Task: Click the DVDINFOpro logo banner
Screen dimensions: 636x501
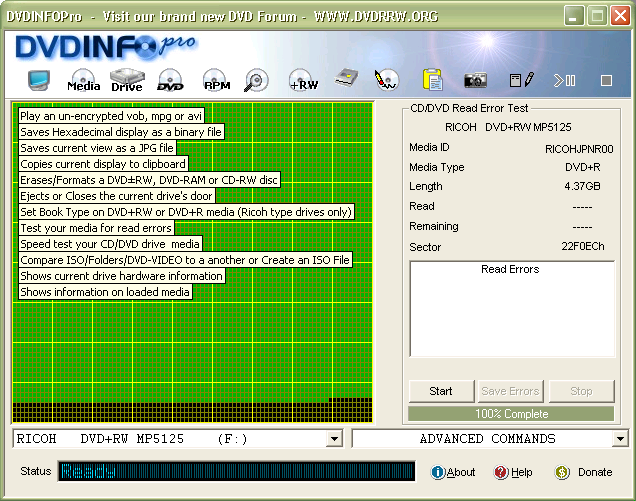Action: pos(105,46)
